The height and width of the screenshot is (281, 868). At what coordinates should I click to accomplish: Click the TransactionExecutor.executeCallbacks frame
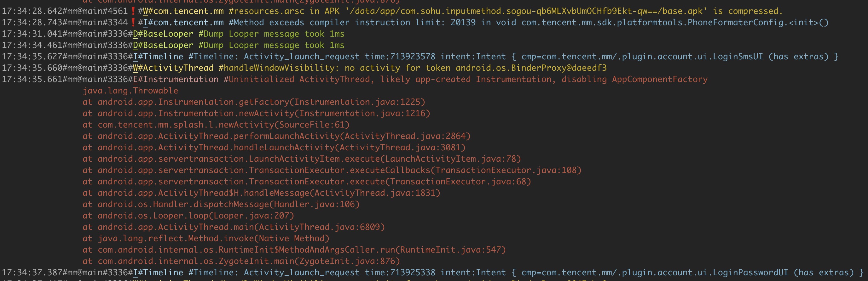pyautogui.click(x=332, y=170)
